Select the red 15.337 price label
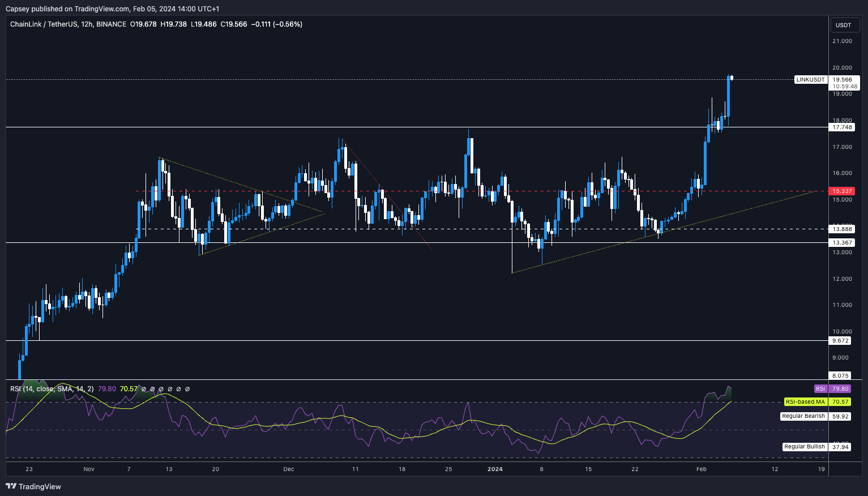This screenshot has width=868, height=496. pos(841,191)
